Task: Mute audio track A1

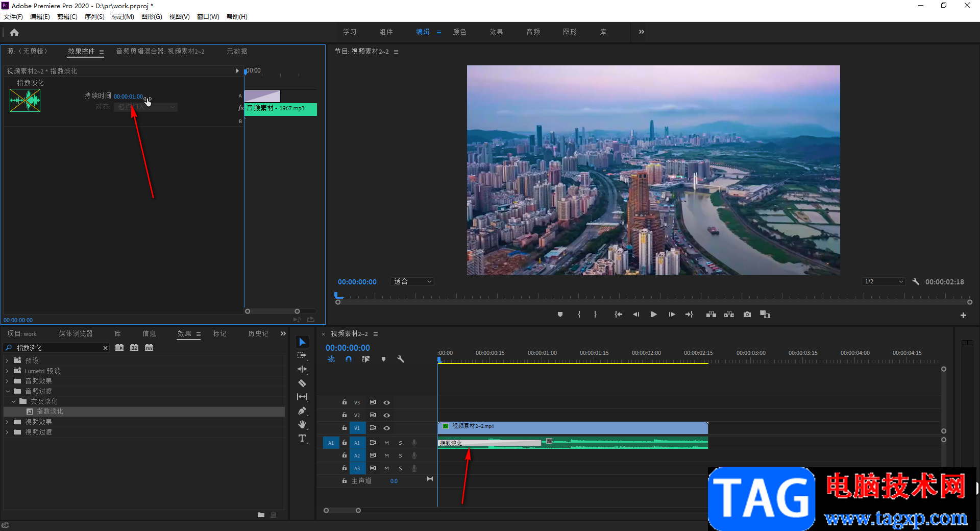Action: [386, 443]
